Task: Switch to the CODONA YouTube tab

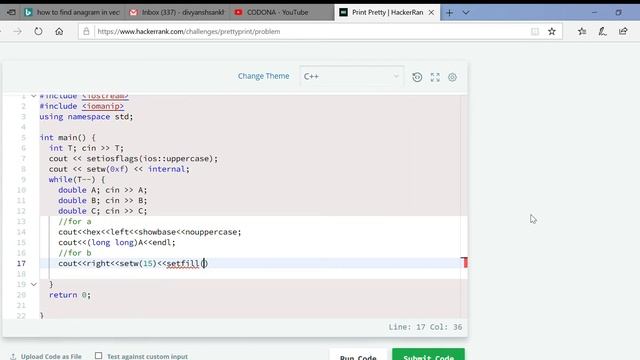Action: (282, 12)
